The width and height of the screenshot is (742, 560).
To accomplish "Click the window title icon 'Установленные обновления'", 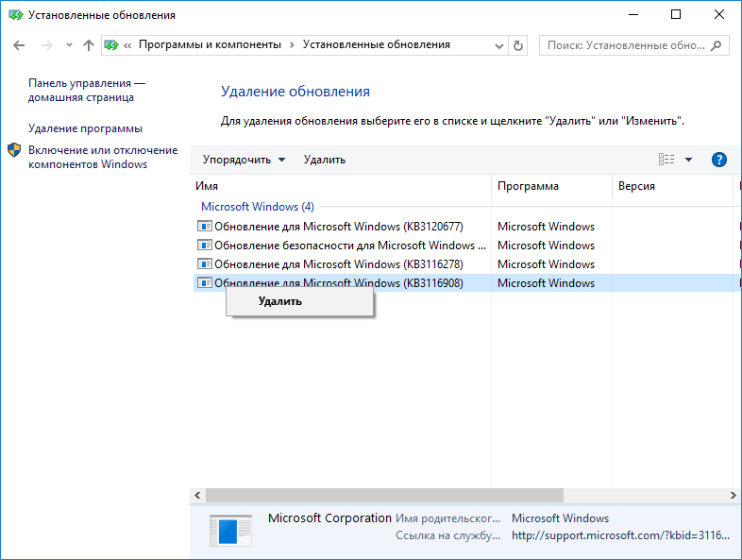I will (x=16, y=15).
